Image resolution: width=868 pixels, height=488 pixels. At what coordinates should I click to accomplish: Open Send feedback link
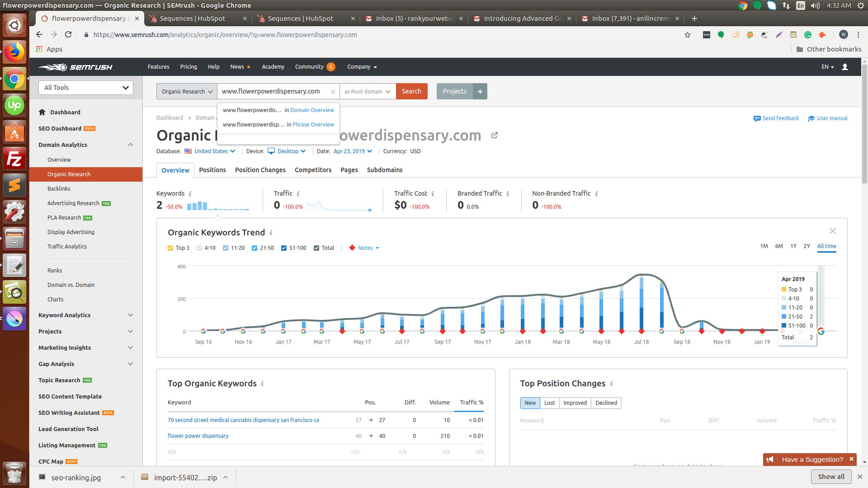(776, 118)
